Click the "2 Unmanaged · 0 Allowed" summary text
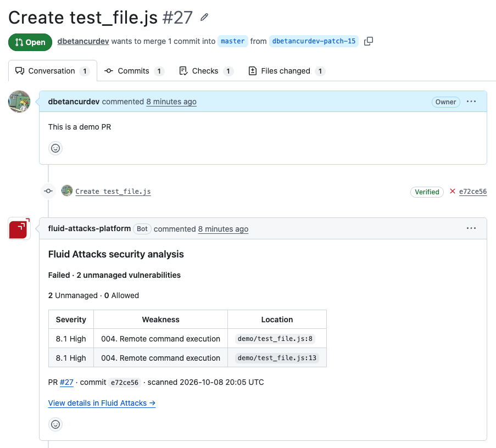 pos(93,295)
